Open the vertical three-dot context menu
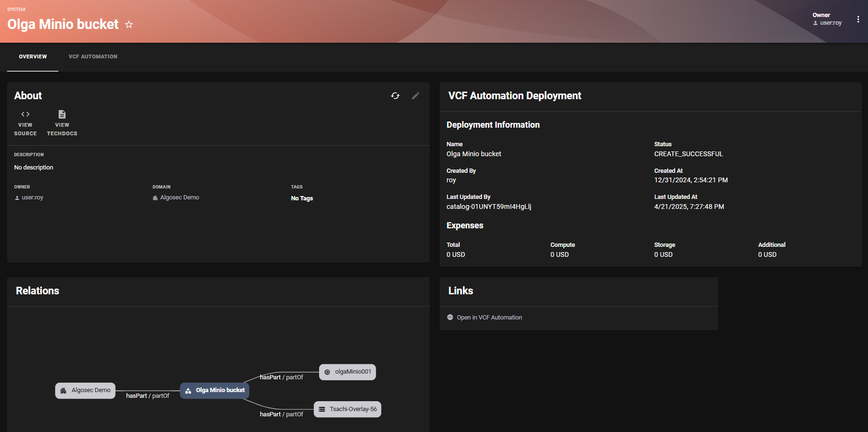 click(858, 19)
